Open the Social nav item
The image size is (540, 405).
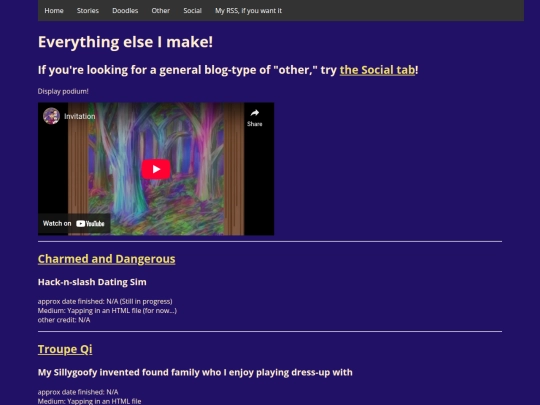192,11
